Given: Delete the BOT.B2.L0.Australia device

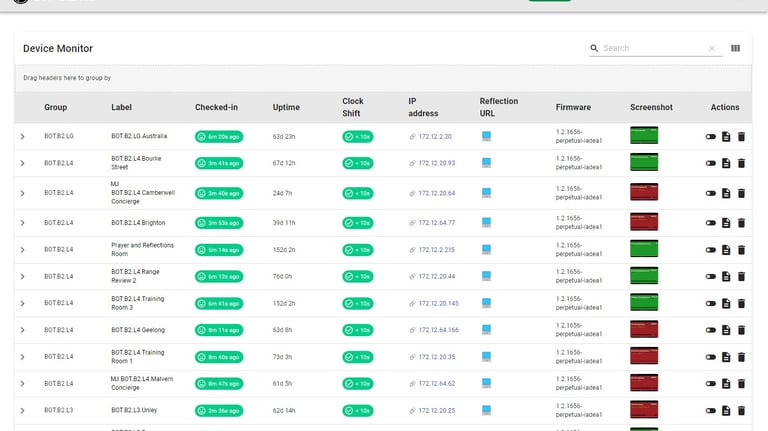Looking at the screenshot, I should click(741, 137).
